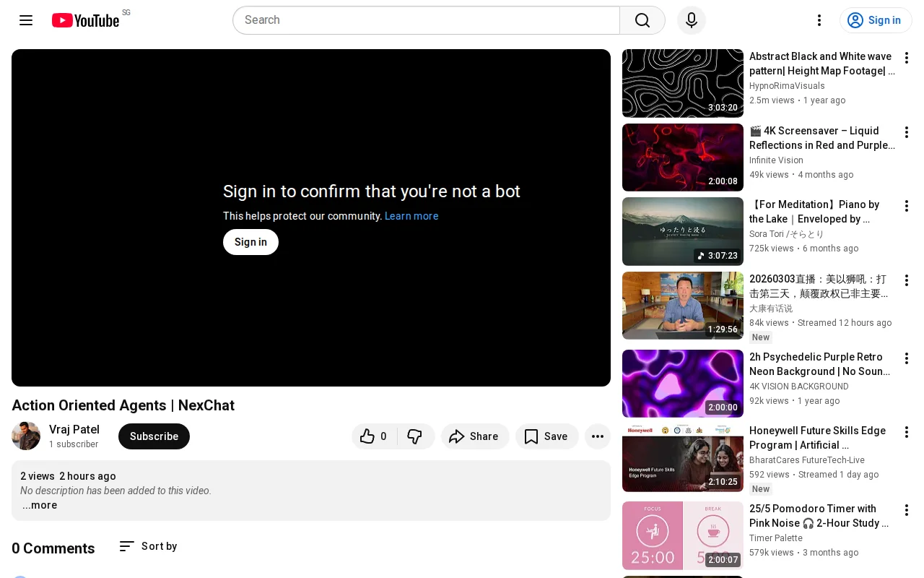Share this video
Image resolution: width=924 pixels, height=578 pixels.
(x=475, y=436)
